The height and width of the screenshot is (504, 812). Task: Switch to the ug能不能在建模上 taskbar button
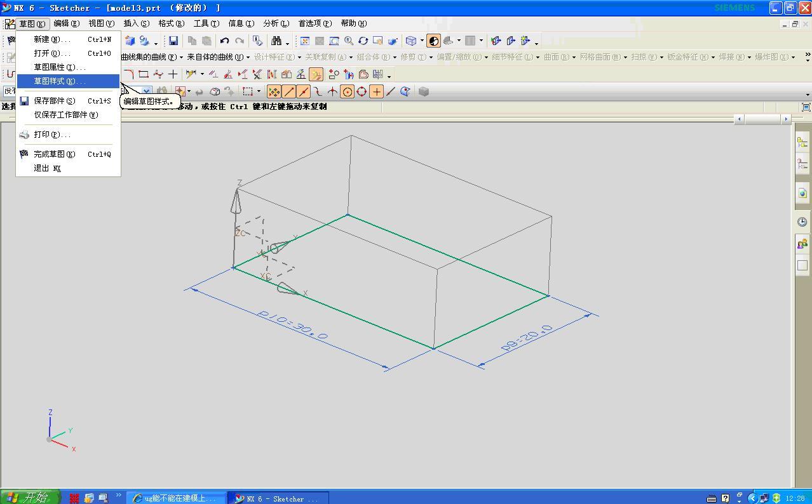pos(177,498)
